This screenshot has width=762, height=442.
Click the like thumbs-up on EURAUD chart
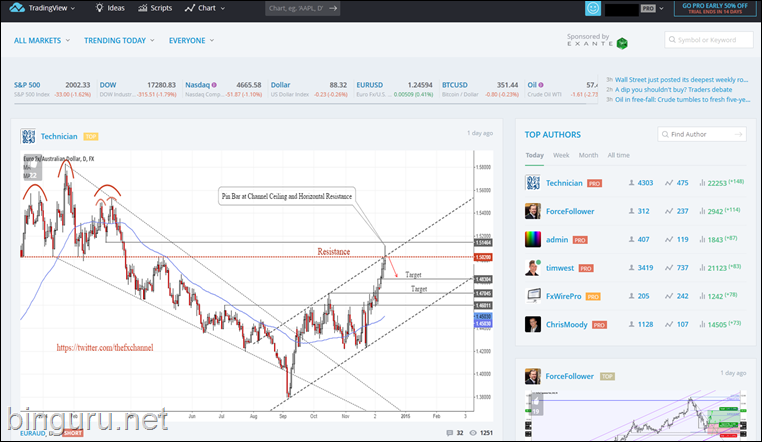pos(33,167)
